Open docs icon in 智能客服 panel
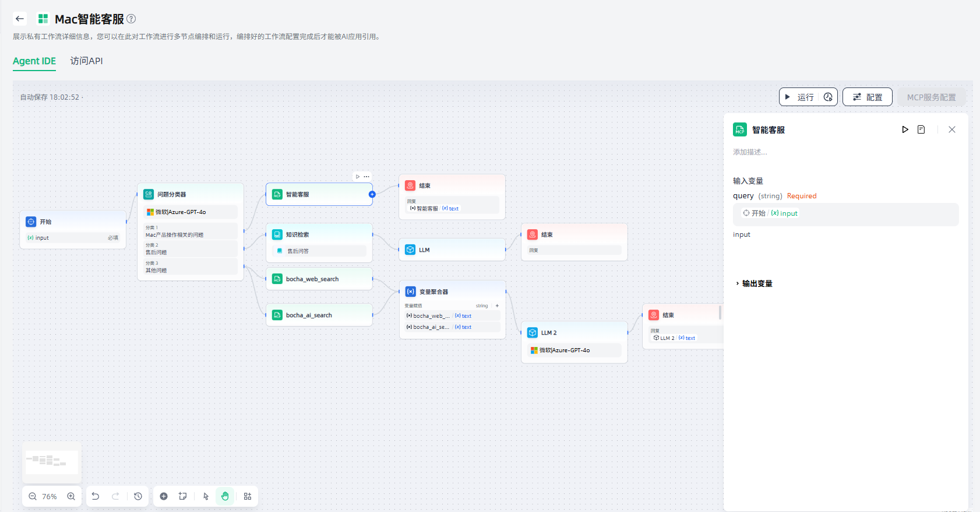The height and width of the screenshot is (512, 980). pos(921,129)
